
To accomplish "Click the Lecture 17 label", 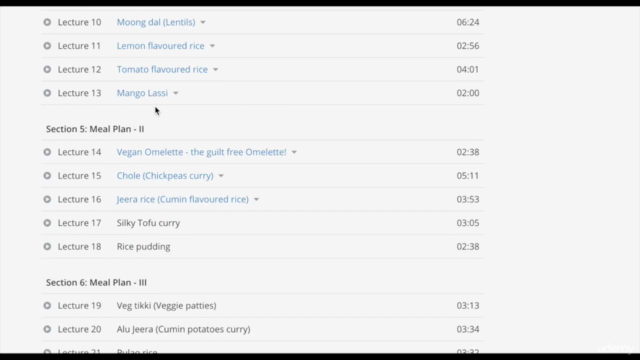I will click(79, 223).
